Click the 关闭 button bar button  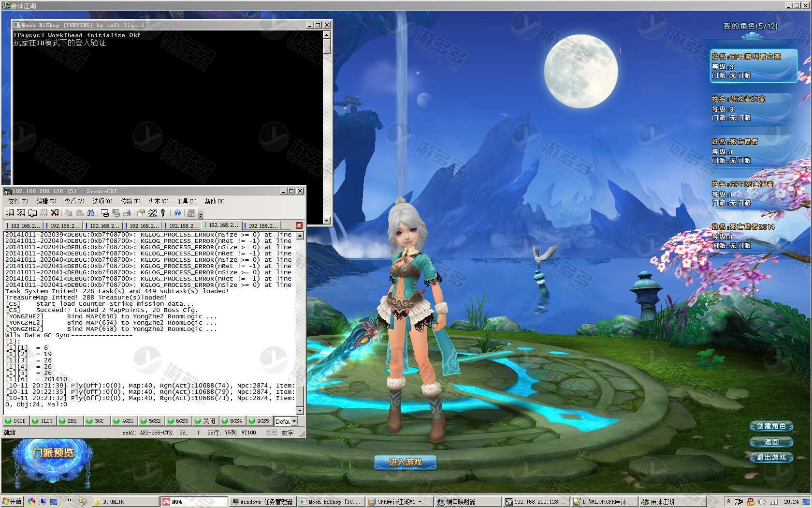coord(205,421)
